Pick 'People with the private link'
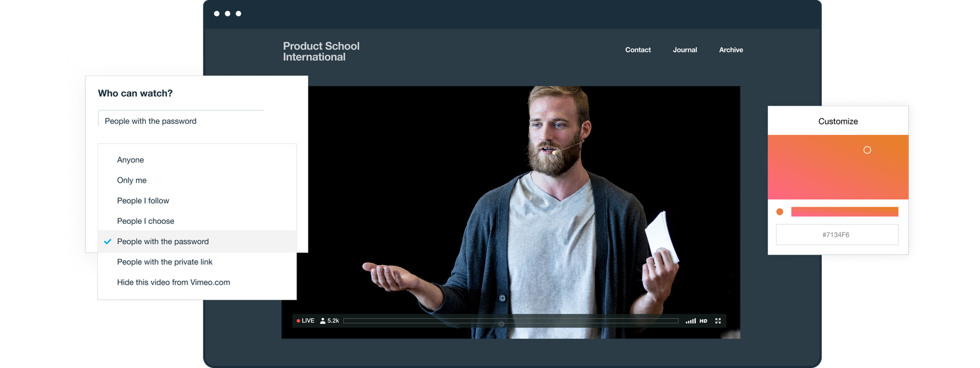 (165, 262)
